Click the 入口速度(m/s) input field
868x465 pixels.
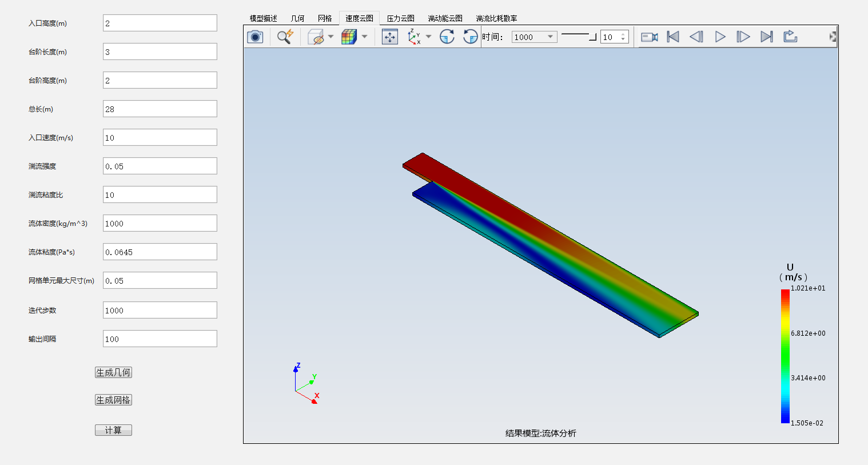coord(160,137)
